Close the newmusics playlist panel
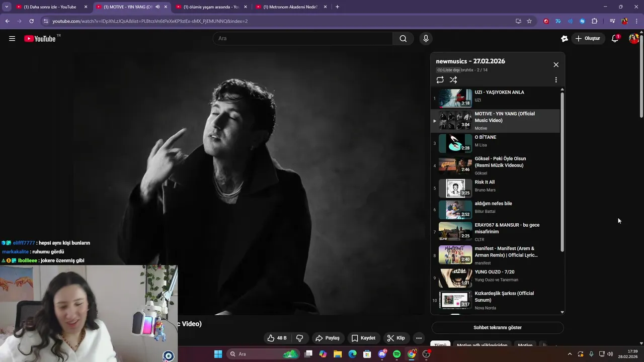 pos(556,65)
